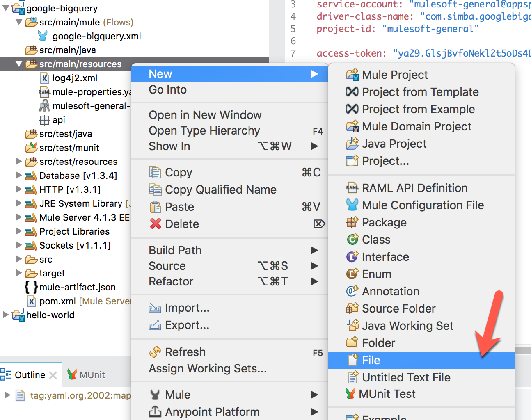Click the Mule Configuration File icon
This screenshot has height=420, width=531.
pos(352,205)
